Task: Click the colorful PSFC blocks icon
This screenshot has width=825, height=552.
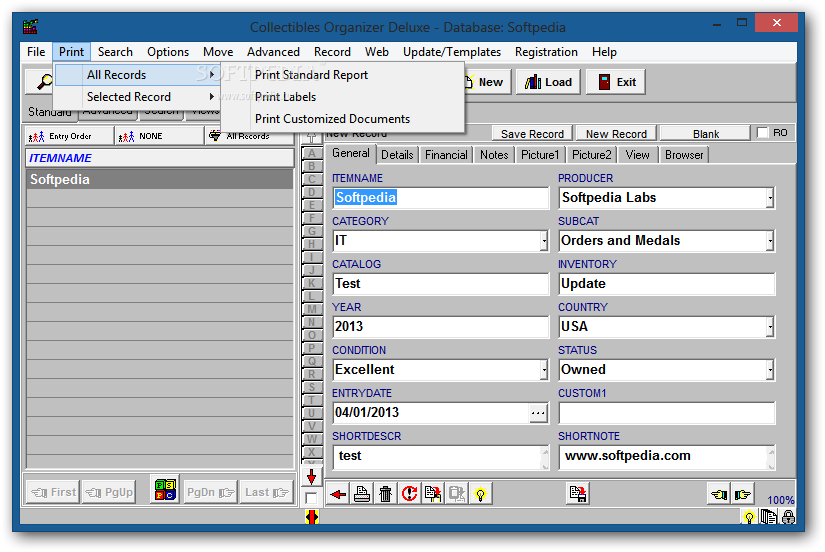Action: tap(165, 489)
